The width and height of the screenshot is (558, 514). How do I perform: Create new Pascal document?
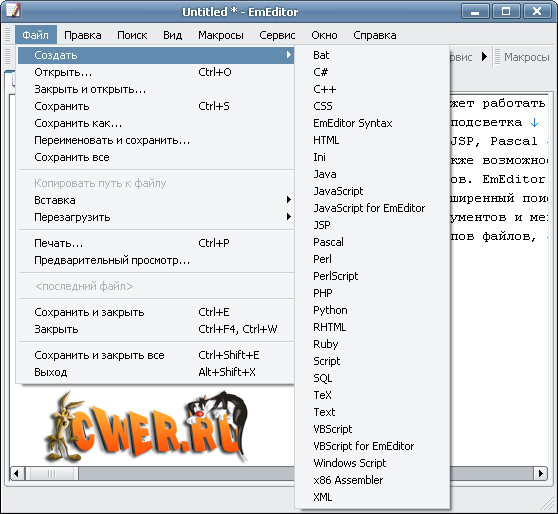(372, 242)
